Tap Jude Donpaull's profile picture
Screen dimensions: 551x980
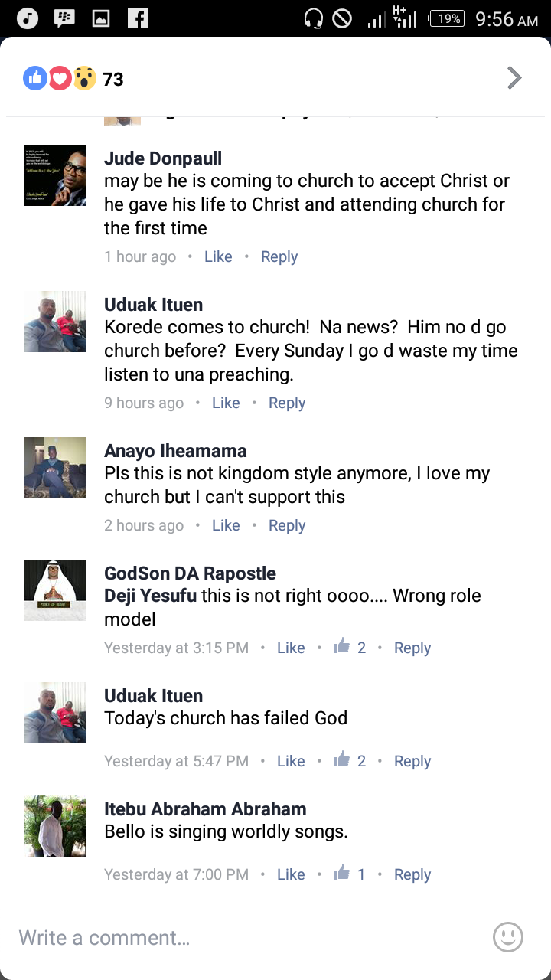(x=55, y=175)
